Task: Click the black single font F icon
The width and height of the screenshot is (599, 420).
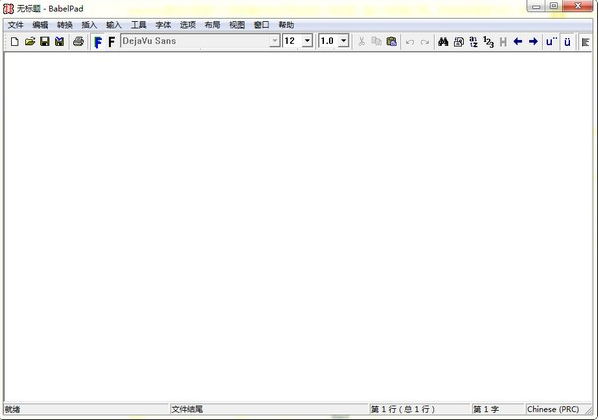Action: (111, 42)
